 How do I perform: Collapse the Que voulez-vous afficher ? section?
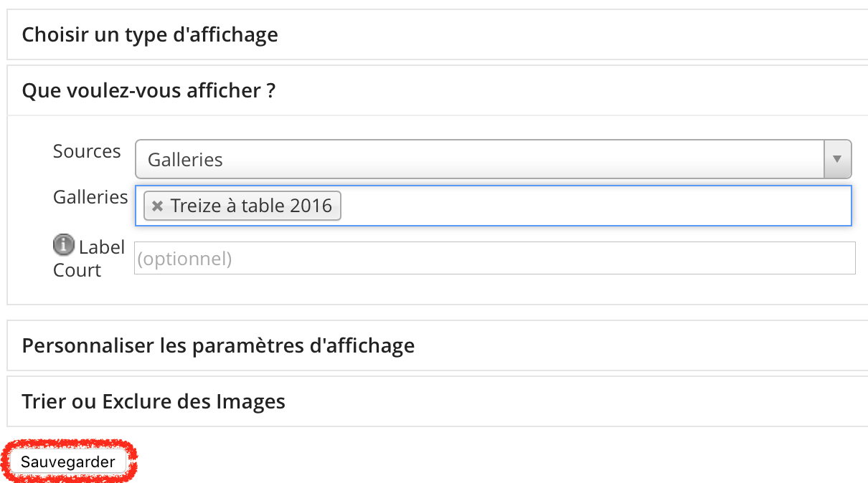438,90
